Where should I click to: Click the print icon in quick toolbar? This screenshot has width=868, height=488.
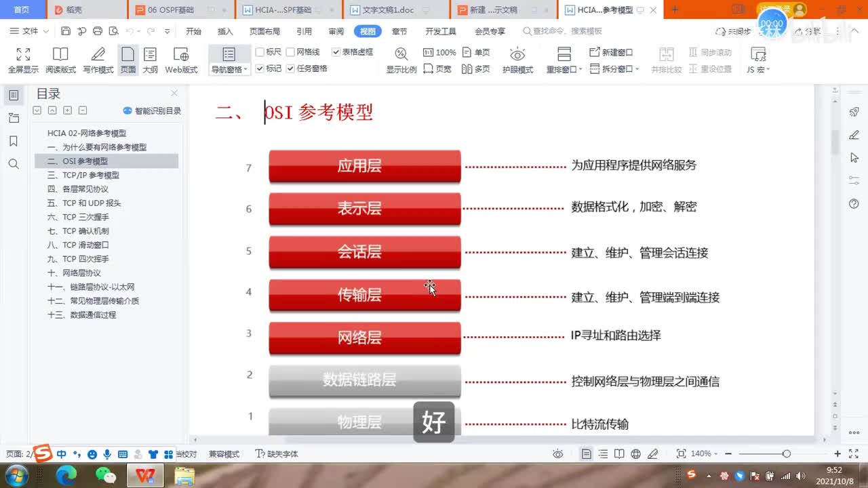coord(98,31)
